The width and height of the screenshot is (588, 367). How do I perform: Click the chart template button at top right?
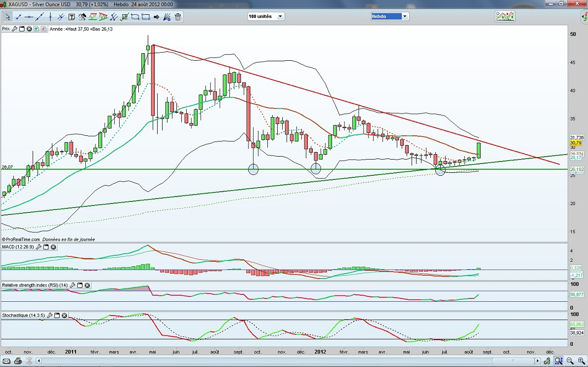click(x=505, y=16)
